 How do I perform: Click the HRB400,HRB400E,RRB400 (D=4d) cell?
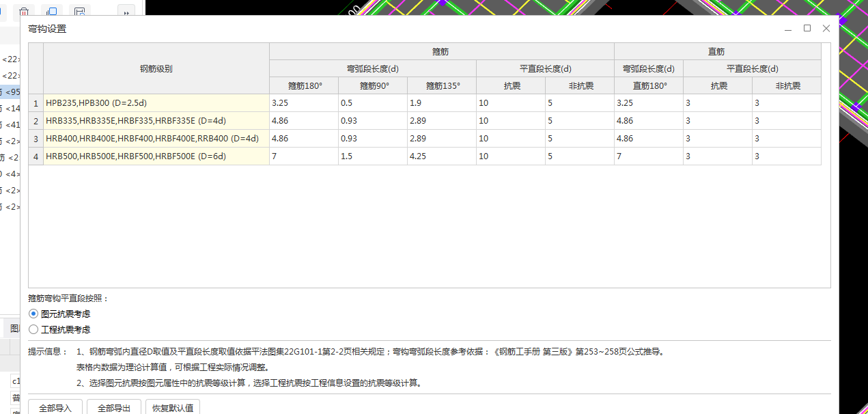click(x=156, y=139)
